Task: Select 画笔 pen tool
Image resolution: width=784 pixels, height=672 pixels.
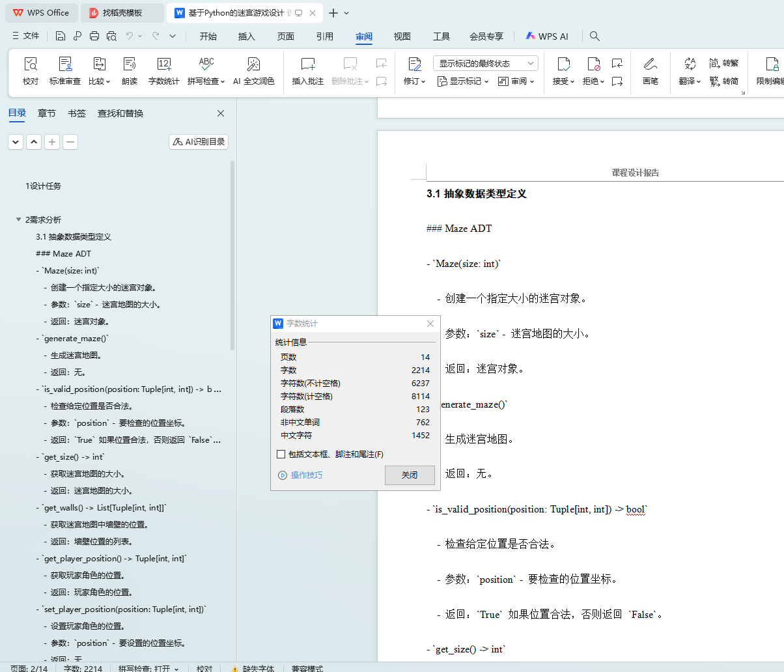Action: point(650,71)
